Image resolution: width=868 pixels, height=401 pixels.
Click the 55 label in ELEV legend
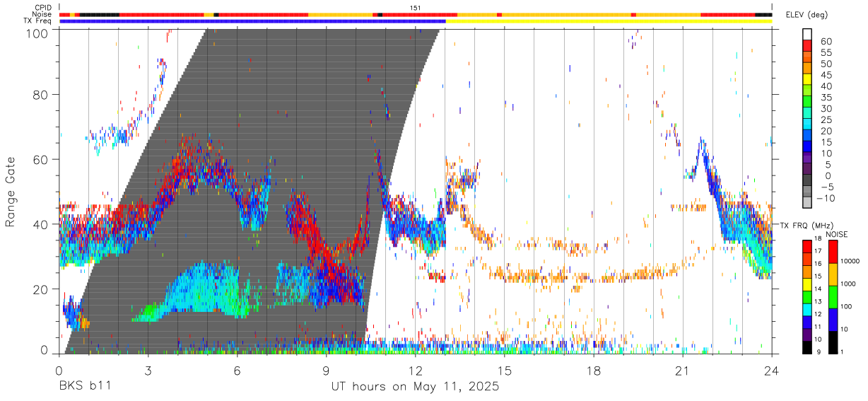pos(828,53)
